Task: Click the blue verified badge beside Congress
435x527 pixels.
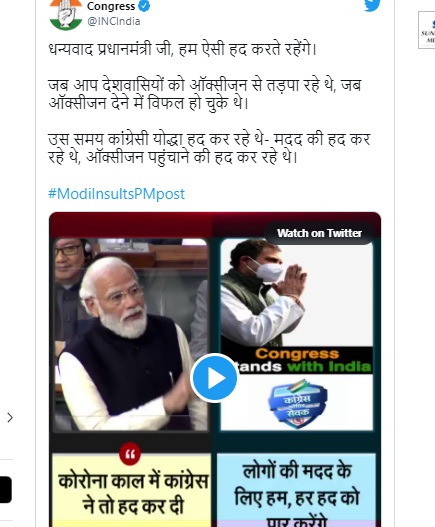Action: 145,6
